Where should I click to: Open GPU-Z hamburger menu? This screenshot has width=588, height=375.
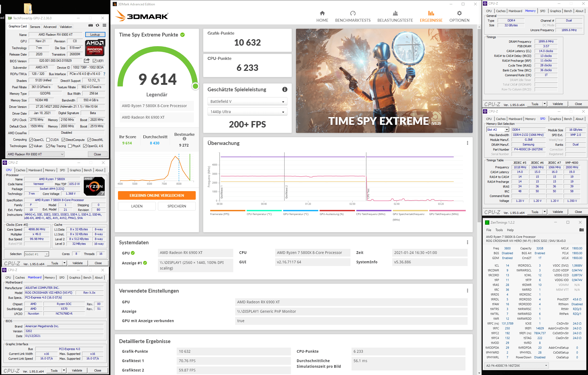105,25
